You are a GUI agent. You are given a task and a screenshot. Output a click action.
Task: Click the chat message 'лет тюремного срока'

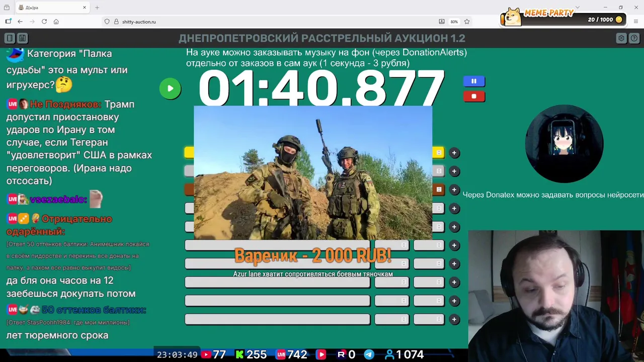pyautogui.click(x=57, y=335)
